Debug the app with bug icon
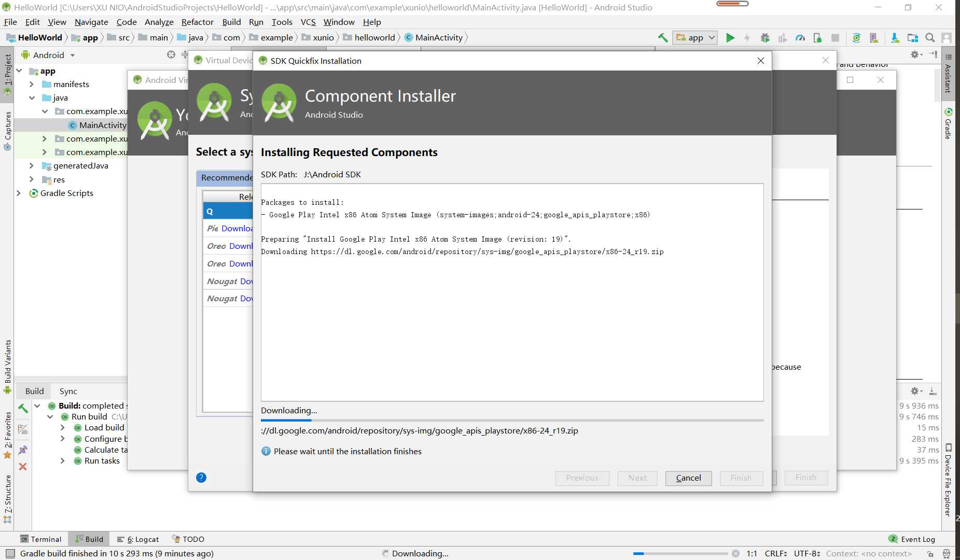The height and width of the screenshot is (560, 960). click(x=765, y=37)
